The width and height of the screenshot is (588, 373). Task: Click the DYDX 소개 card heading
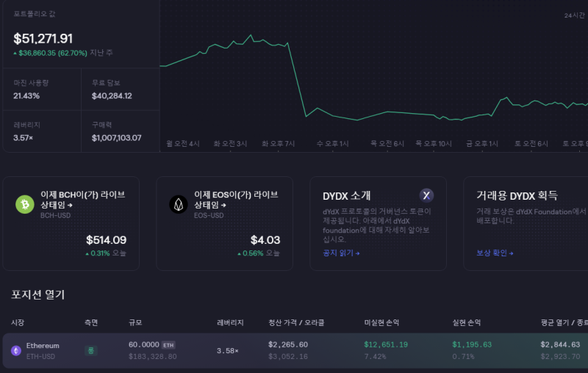point(346,195)
